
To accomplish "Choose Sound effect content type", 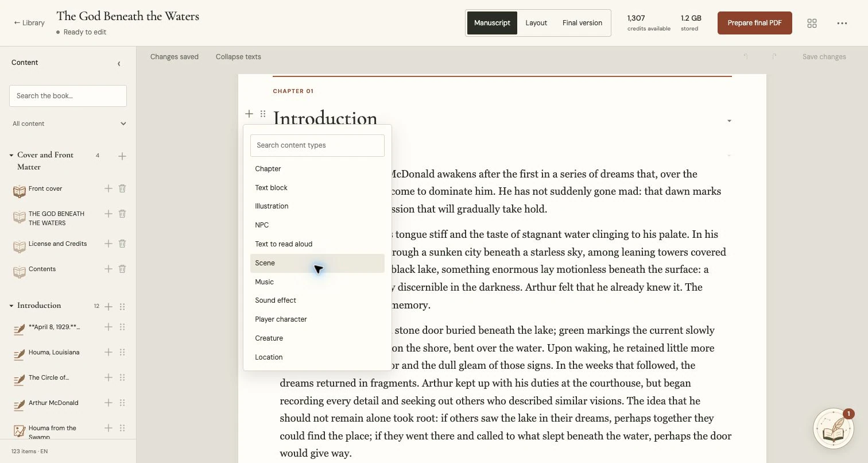I will [317, 300].
